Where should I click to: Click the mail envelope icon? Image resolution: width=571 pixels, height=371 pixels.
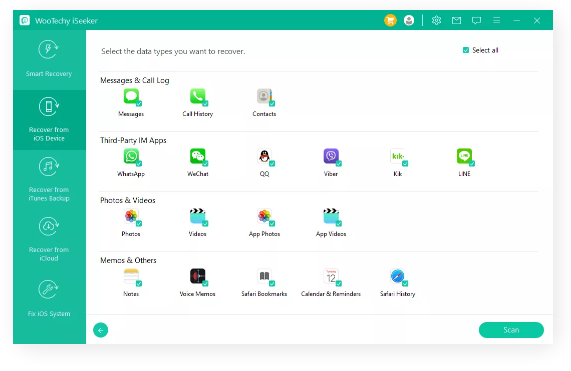(456, 20)
